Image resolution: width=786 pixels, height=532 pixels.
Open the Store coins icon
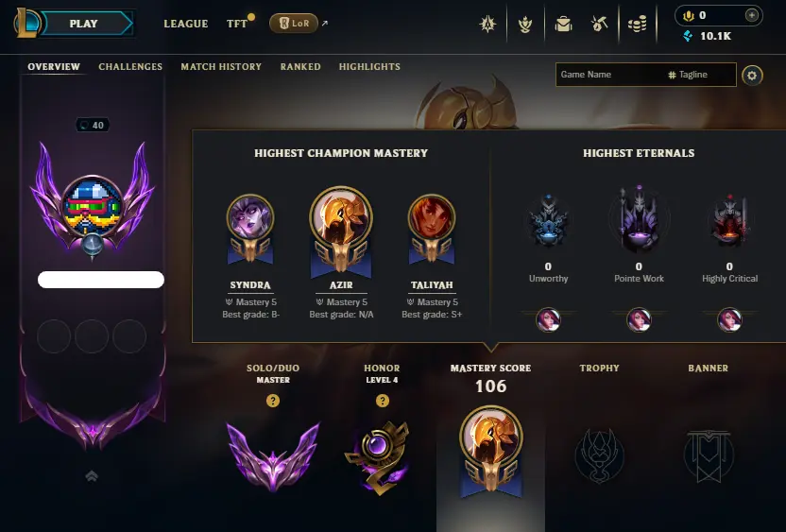(x=637, y=24)
